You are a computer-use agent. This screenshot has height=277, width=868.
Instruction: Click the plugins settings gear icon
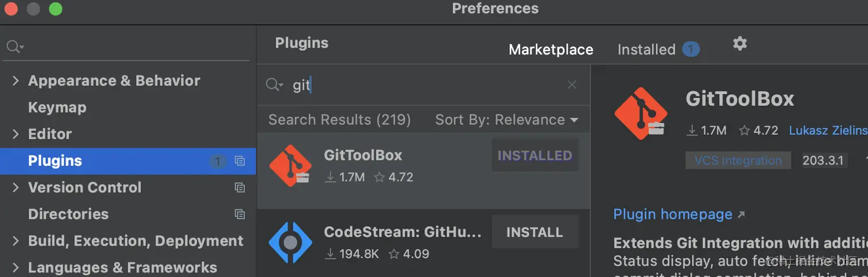[x=740, y=44]
